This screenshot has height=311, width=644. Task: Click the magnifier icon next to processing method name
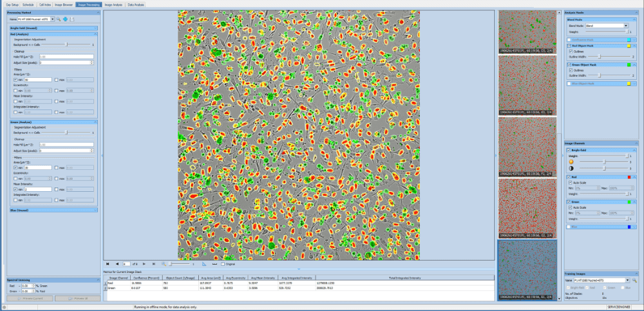(58, 19)
